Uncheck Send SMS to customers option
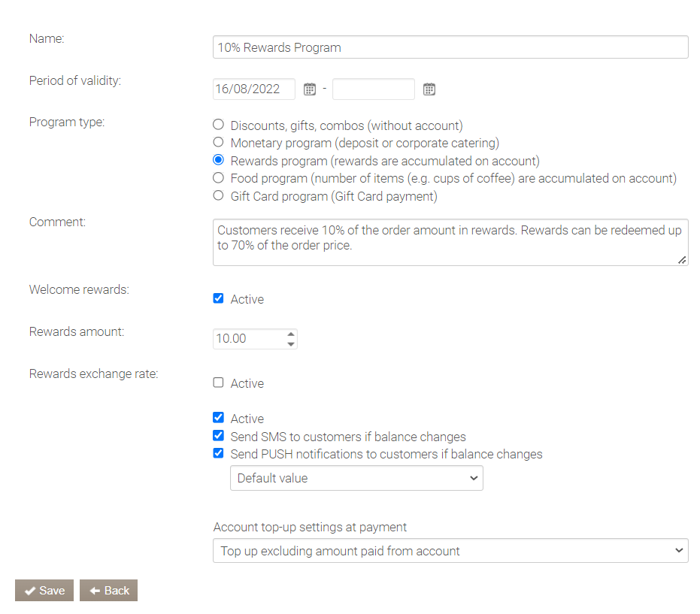This screenshot has height=614, width=700. click(219, 436)
